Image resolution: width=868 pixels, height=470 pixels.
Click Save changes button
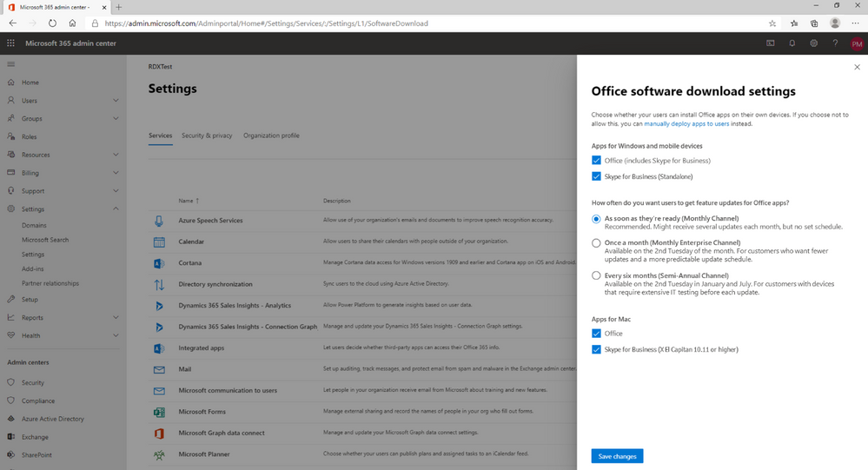pyautogui.click(x=617, y=456)
